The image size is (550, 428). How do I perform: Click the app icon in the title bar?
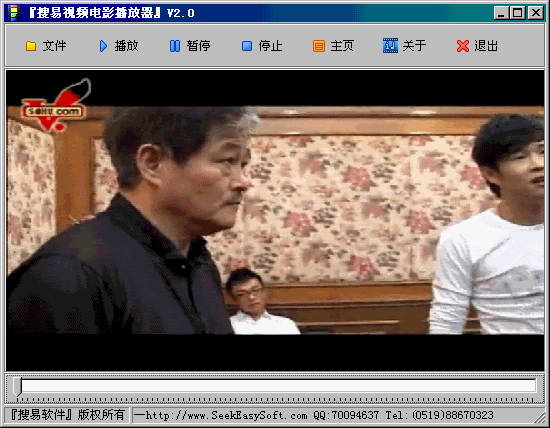pos(13,13)
